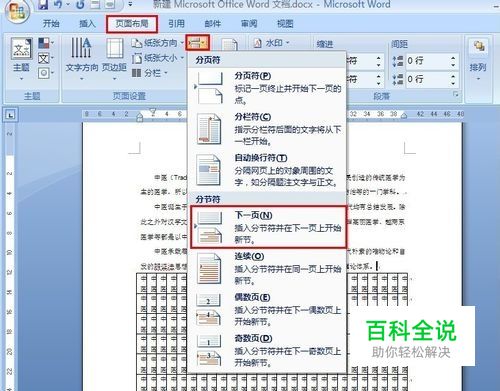Click the 纸张大小 paper size icon
500x391 pixels.
click(x=137, y=58)
